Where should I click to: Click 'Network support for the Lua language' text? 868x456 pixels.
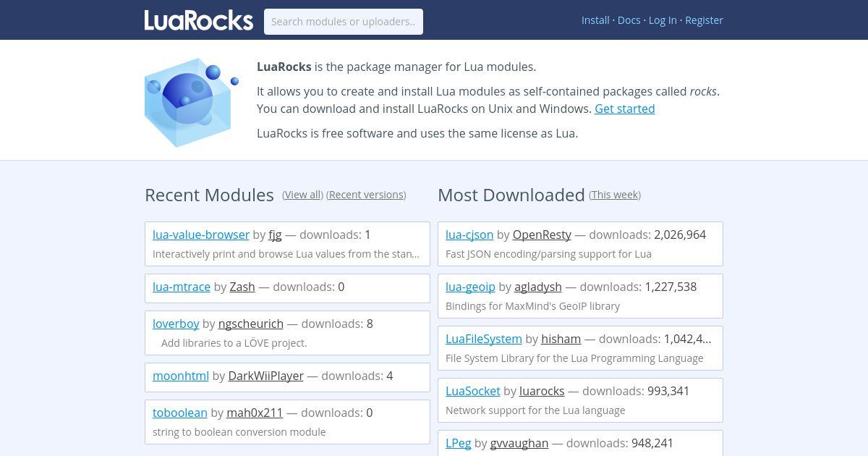click(x=535, y=410)
